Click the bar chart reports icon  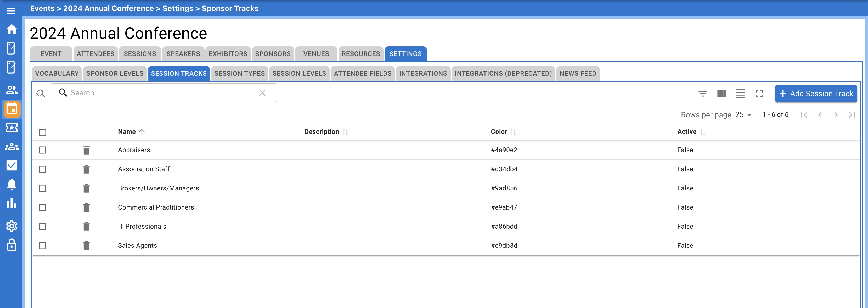tap(11, 203)
